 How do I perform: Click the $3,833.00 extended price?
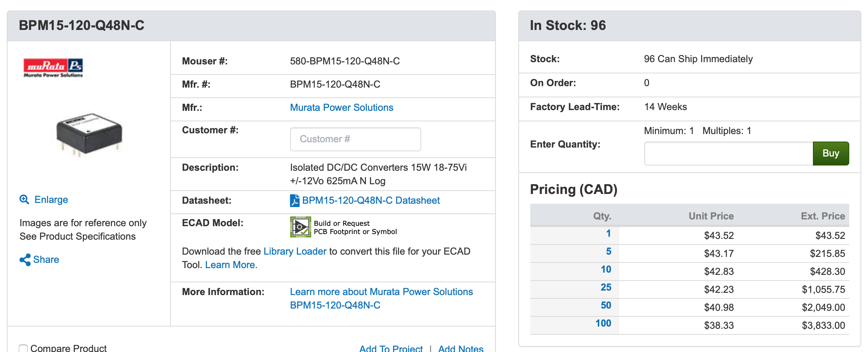[823, 325]
